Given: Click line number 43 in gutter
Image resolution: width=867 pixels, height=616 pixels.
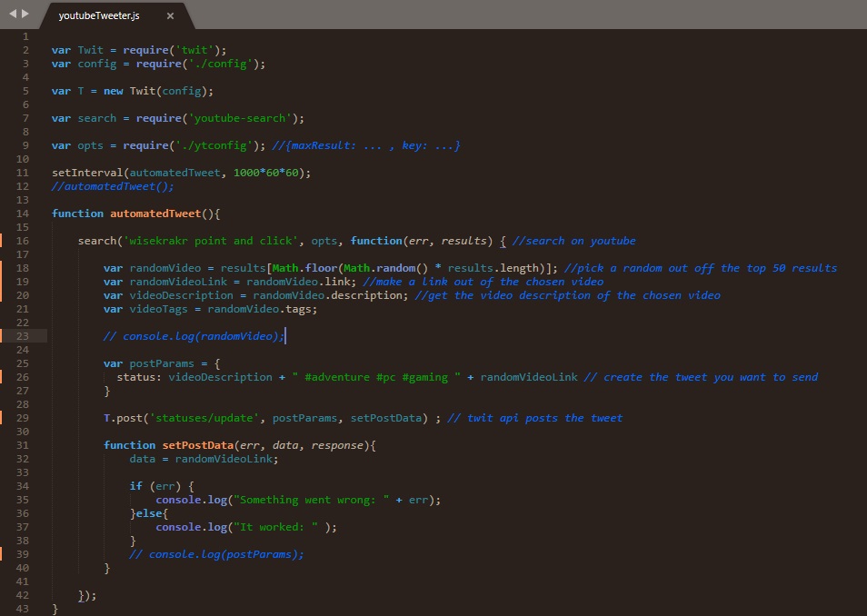Looking at the screenshot, I should click(x=22, y=608).
